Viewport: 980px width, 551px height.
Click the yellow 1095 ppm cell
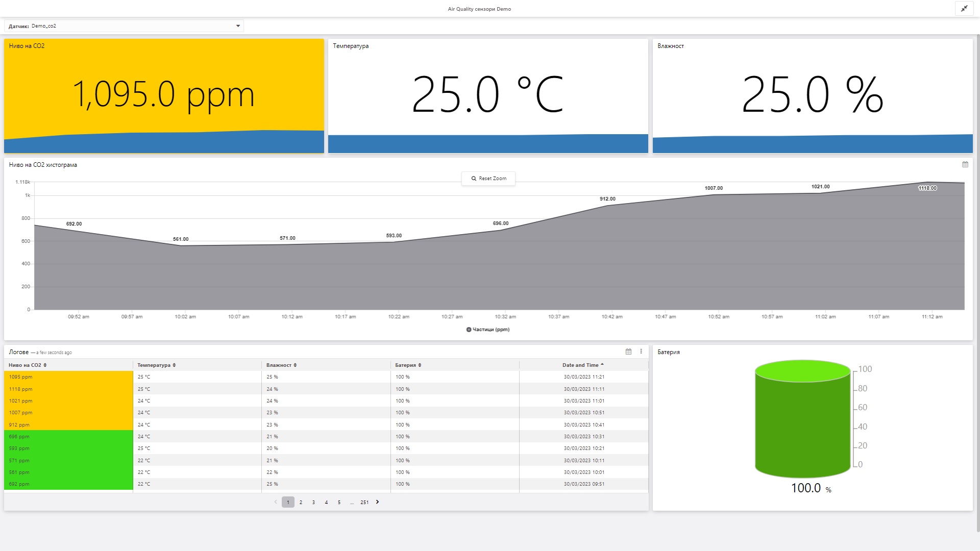click(68, 377)
